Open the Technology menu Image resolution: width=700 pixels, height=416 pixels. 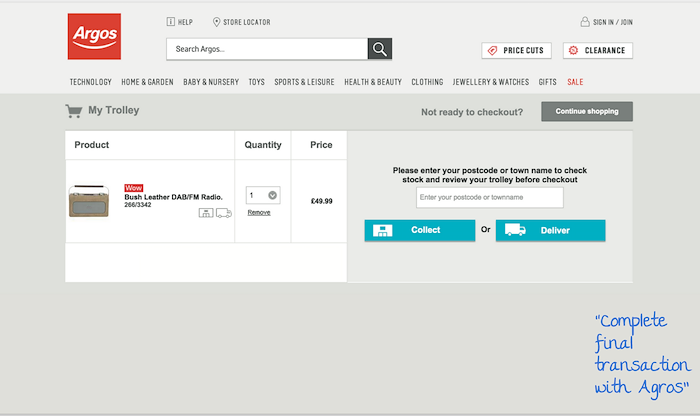click(x=91, y=82)
